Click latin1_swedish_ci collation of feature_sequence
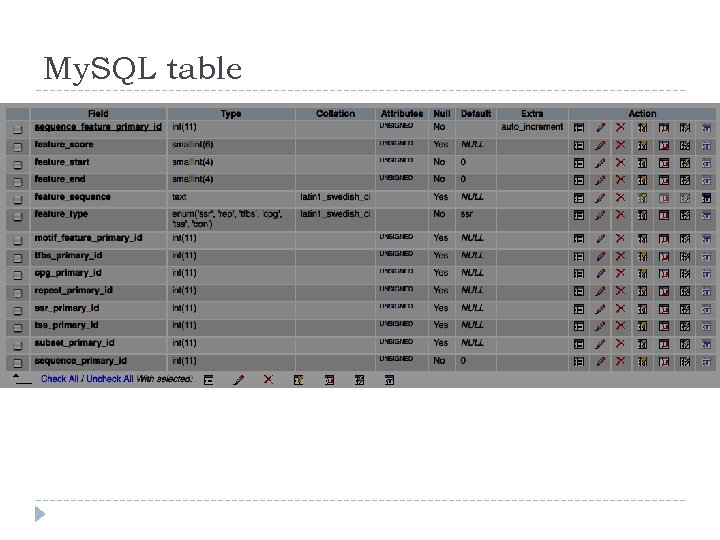720x540 pixels. point(335,197)
